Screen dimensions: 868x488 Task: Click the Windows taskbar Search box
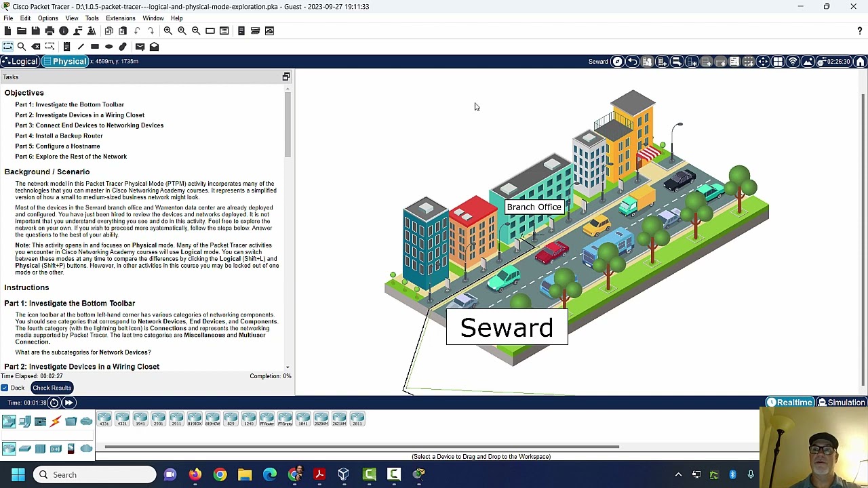95,475
